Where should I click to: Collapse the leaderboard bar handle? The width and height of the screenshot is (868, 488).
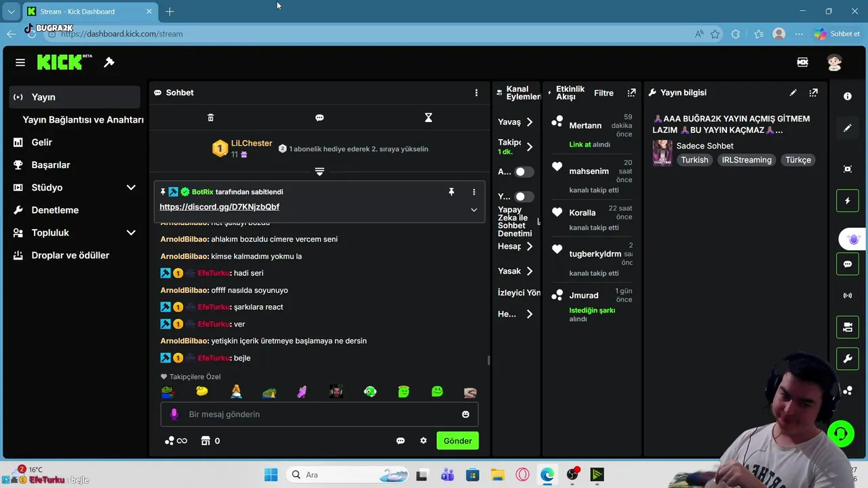point(319,171)
